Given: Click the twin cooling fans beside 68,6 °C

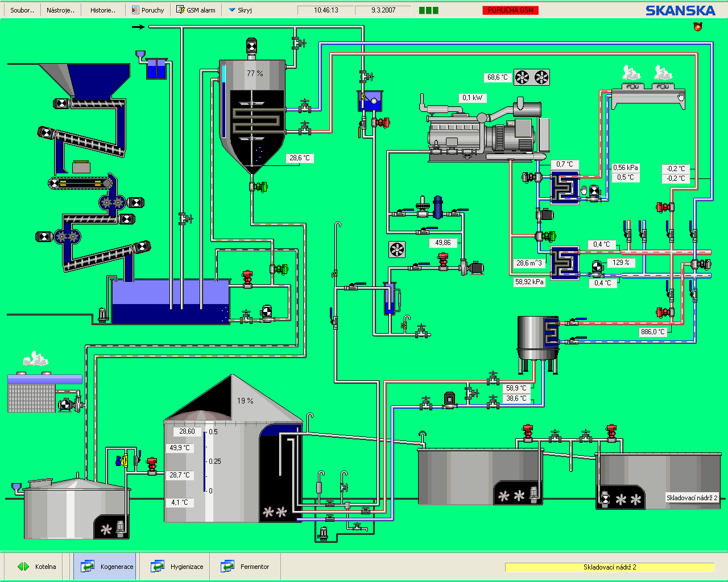Looking at the screenshot, I should click(532, 77).
